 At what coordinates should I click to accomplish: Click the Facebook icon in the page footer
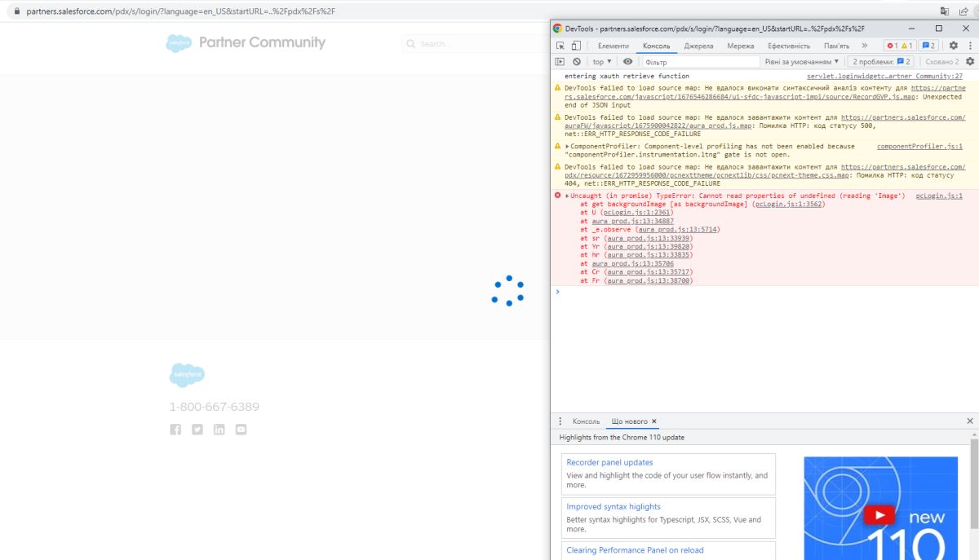[x=175, y=430]
